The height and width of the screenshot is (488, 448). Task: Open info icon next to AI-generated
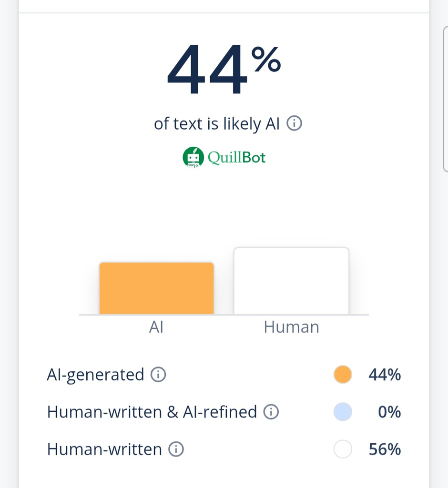tap(158, 375)
